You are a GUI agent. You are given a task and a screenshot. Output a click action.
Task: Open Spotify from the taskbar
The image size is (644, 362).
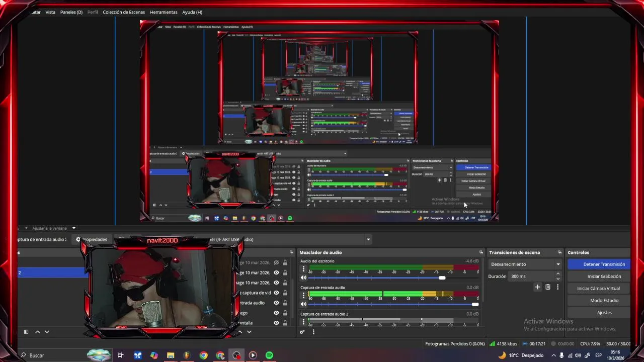pyautogui.click(x=269, y=355)
